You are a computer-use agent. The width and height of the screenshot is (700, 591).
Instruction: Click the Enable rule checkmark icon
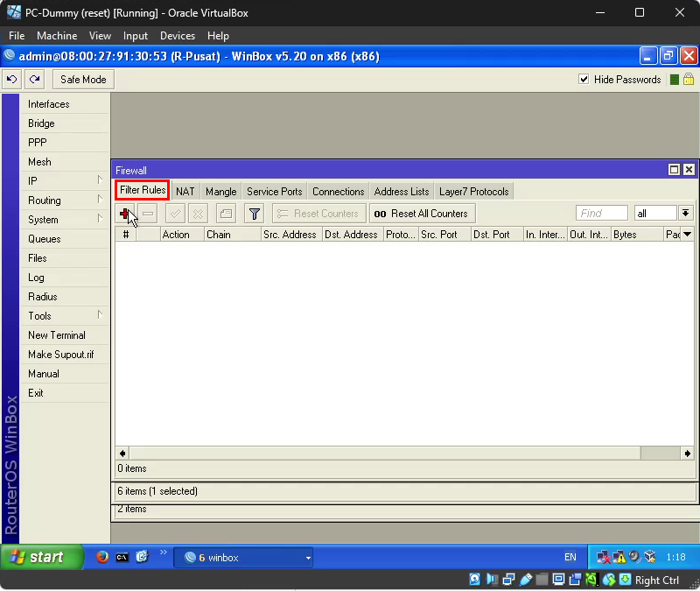coord(176,214)
